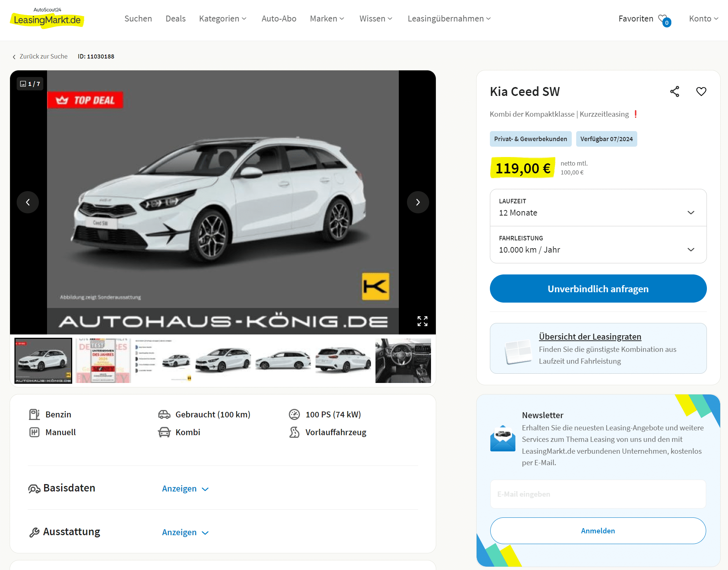
Task: Expand the Konto account menu
Action: click(704, 19)
